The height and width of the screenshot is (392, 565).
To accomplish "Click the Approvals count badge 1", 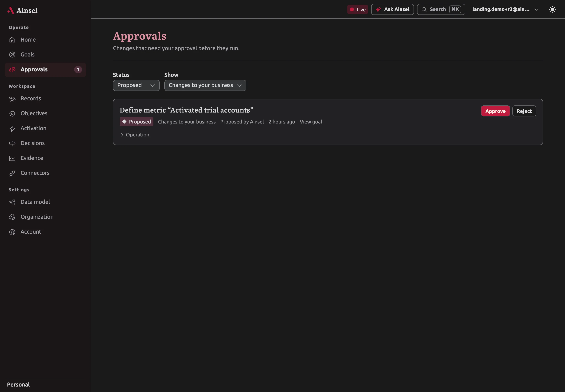I will 78,70.
